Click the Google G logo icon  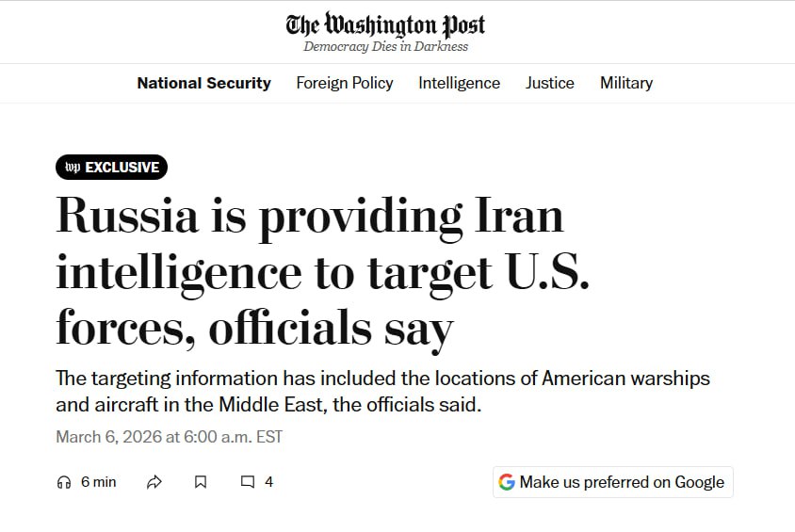click(x=507, y=482)
